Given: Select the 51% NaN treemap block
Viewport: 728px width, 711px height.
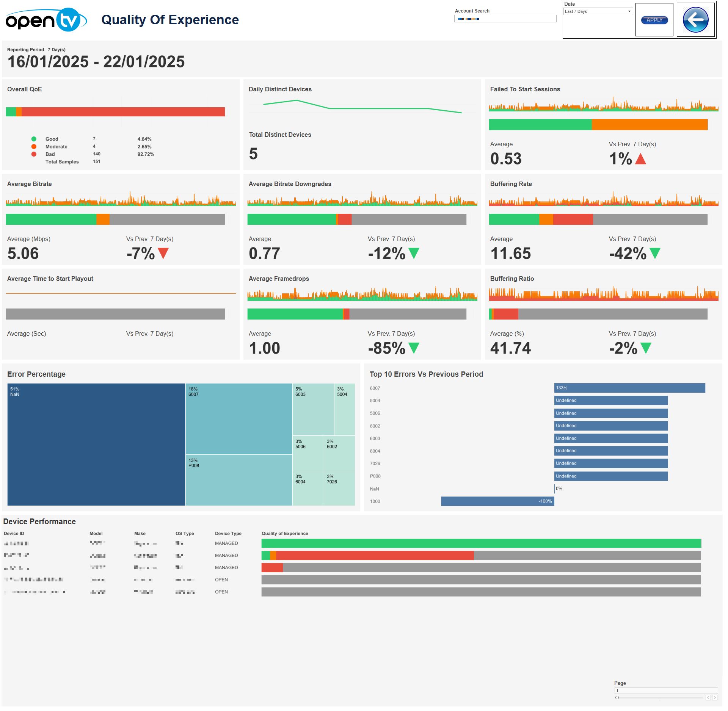Looking at the screenshot, I should [96, 444].
